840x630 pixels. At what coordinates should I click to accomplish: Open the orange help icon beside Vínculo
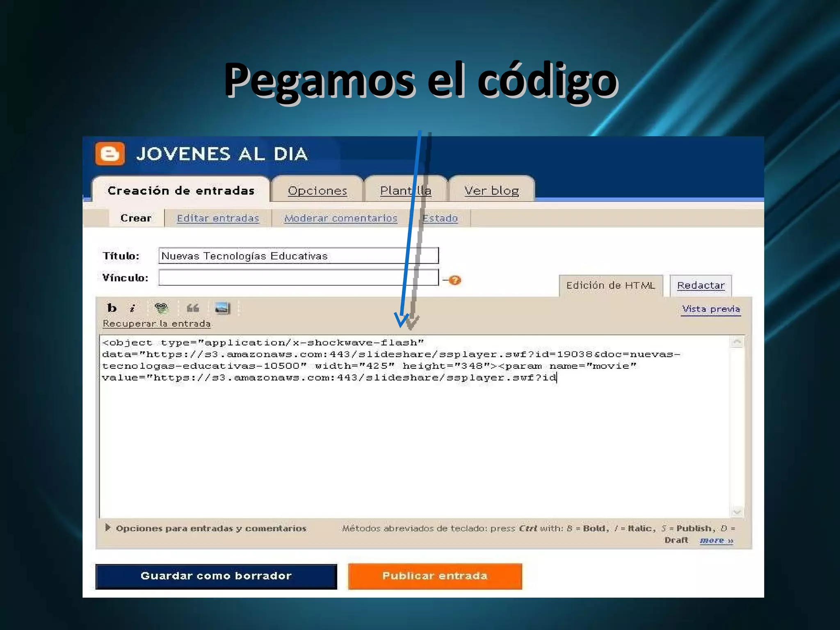pyautogui.click(x=454, y=280)
